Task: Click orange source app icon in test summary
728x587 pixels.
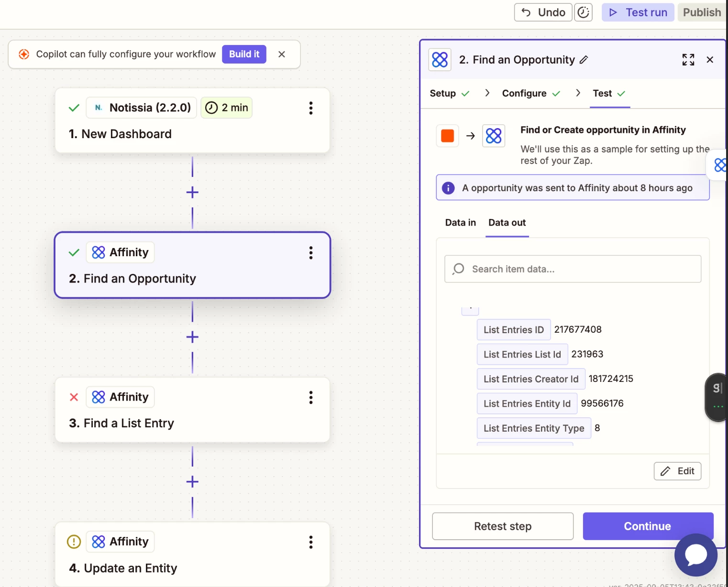Action: [448, 136]
